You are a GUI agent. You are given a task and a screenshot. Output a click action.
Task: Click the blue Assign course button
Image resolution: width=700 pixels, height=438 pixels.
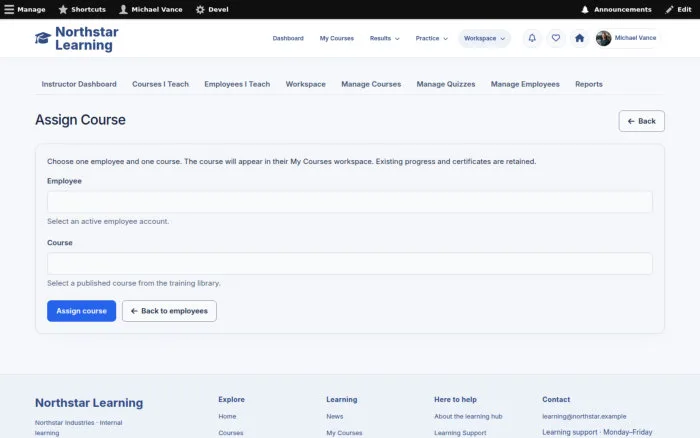pos(81,311)
